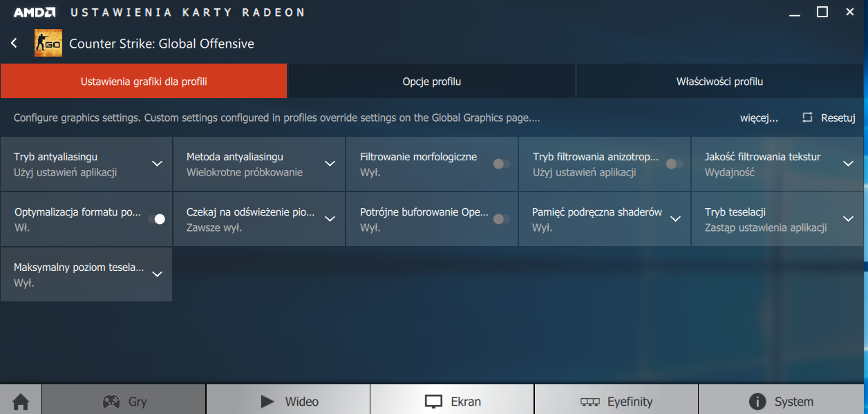Open the Tryb teselacji dropdown
This screenshot has height=414, width=868.
(x=847, y=219)
